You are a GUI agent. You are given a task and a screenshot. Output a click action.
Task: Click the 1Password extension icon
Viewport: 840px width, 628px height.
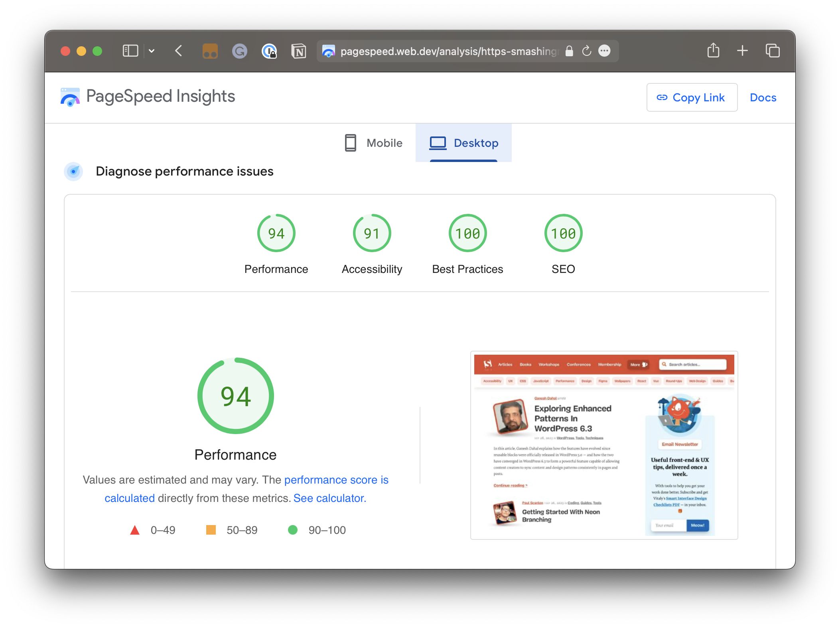(x=269, y=51)
